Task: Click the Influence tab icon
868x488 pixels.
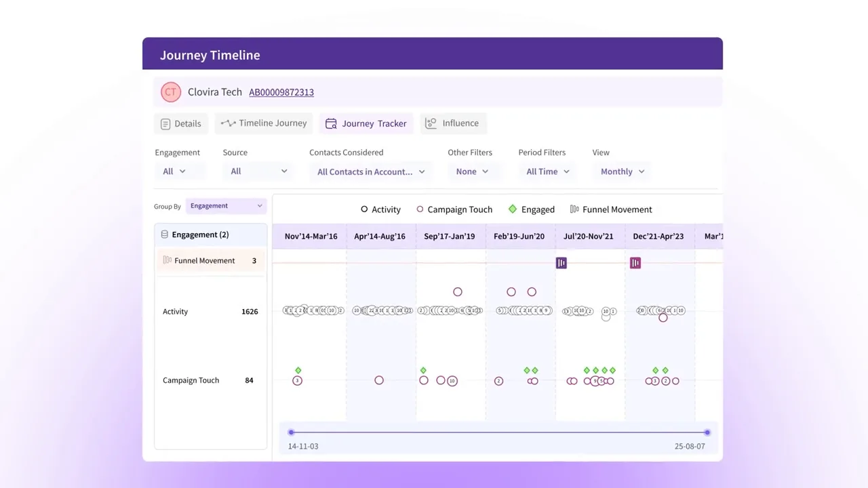Action: tap(431, 123)
